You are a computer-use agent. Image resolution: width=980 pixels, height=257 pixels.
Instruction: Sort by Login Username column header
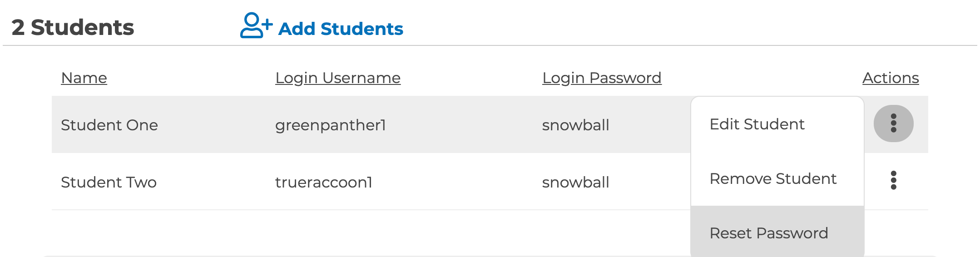pyautogui.click(x=337, y=78)
